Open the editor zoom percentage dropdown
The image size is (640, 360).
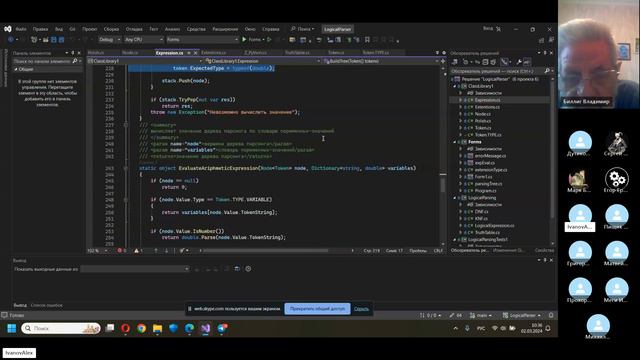pyautogui.click(x=97, y=250)
